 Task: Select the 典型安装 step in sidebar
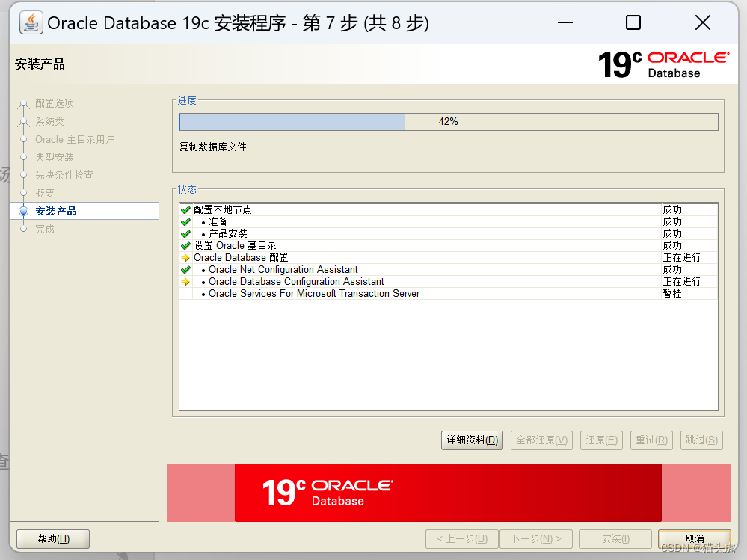[x=55, y=157]
